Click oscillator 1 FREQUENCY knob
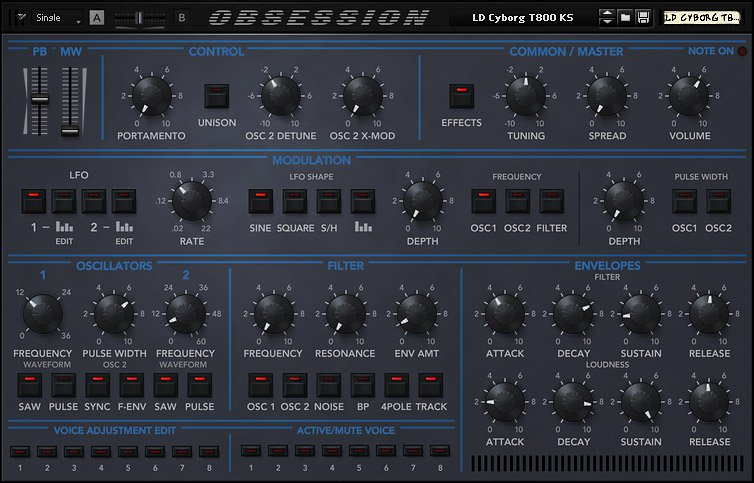Viewport: 754px width, 483px height. [x=42, y=314]
